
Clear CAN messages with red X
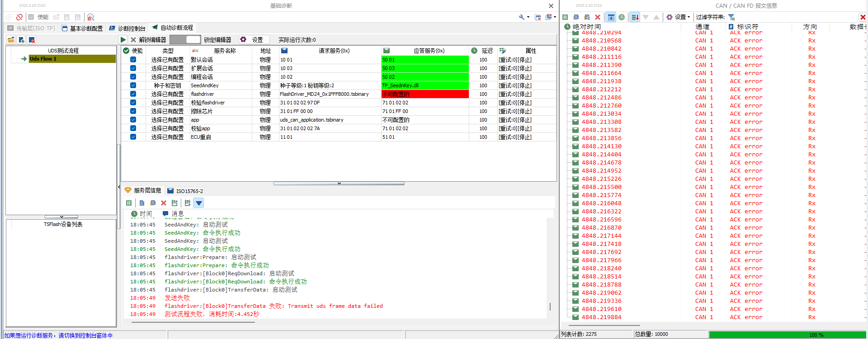click(x=598, y=17)
